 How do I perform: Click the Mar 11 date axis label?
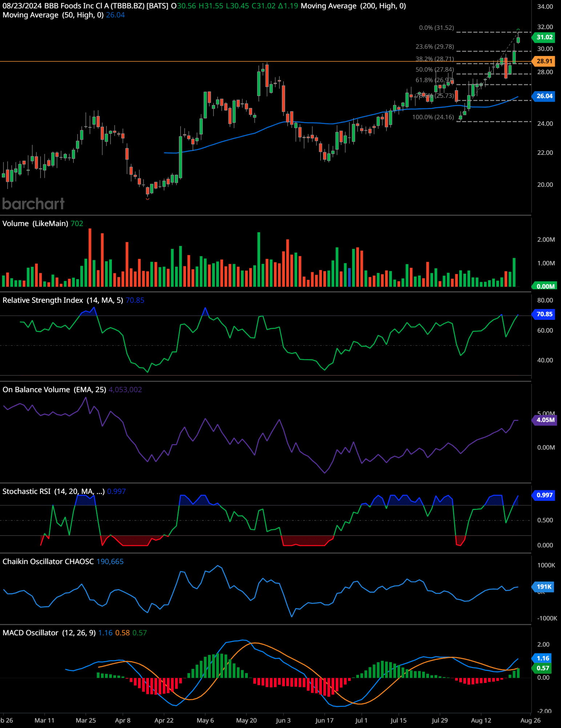coord(44,720)
